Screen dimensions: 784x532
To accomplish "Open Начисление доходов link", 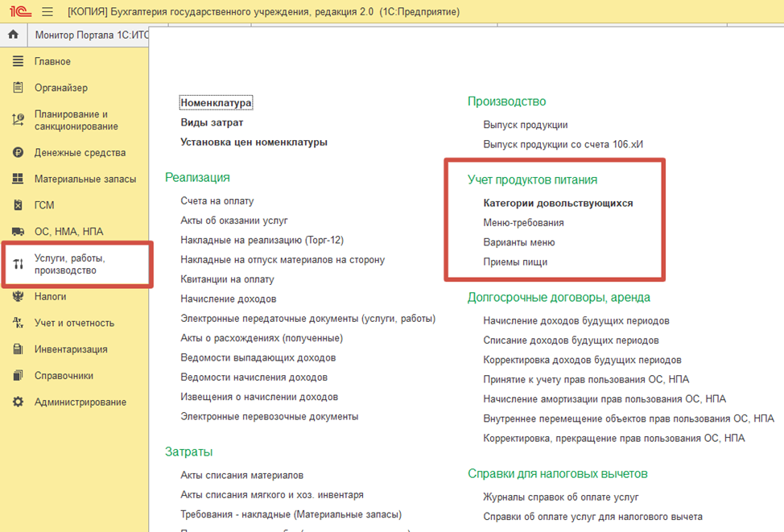I will pyautogui.click(x=228, y=299).
